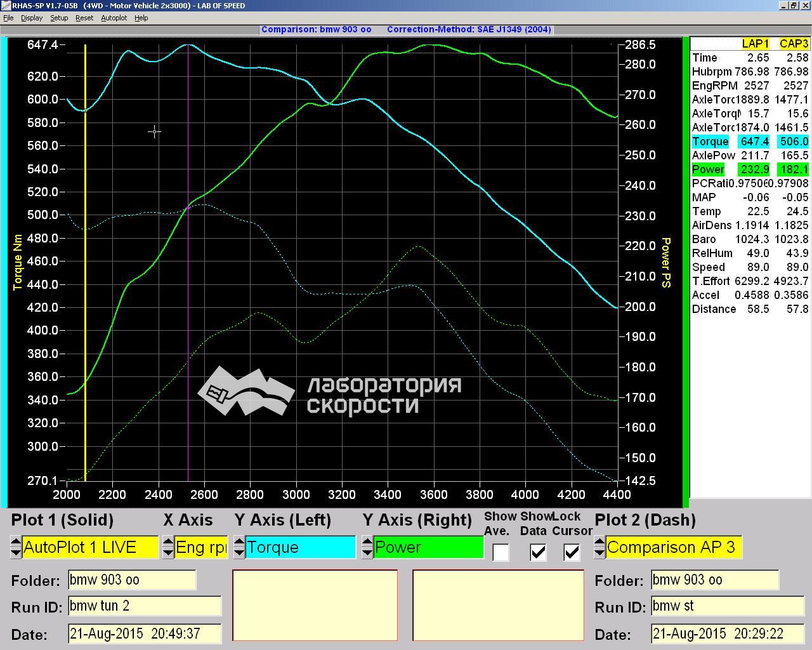Step Plot 1 selector up arrow
Image resolution: width=812 pixels, height=650 pixels.
pyautogui.click(x=16, y=541)
